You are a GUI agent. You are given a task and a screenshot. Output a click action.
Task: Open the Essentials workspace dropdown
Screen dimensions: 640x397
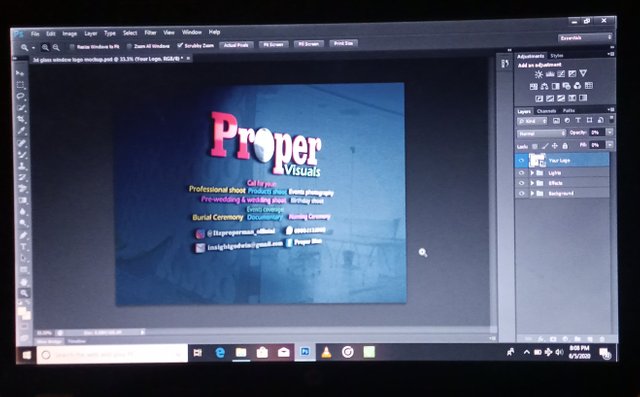coord(585,38)
